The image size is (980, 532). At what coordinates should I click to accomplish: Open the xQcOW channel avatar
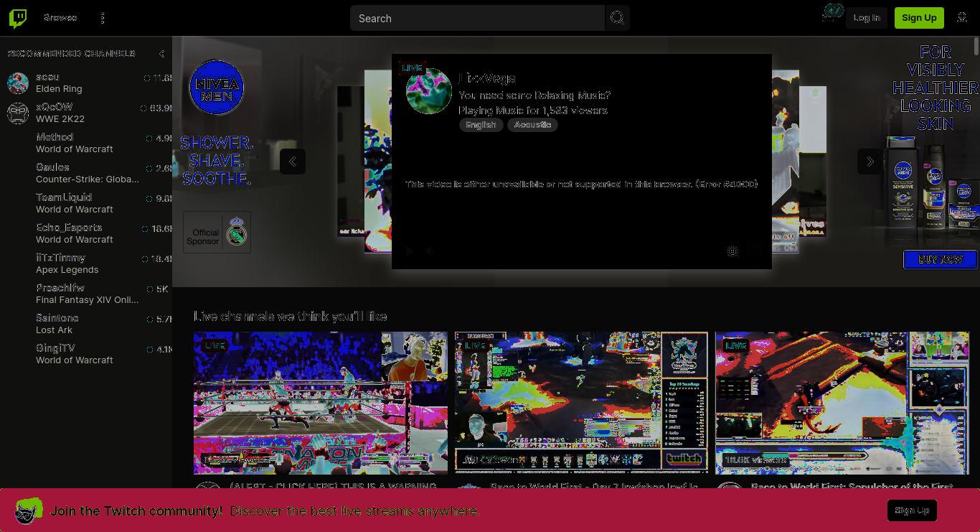click(x=18, y=113)
